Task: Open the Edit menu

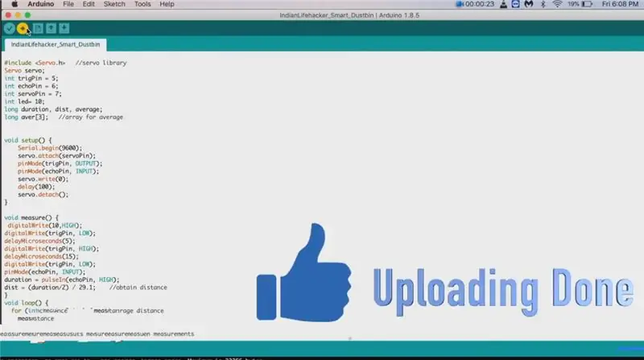Action: (89, 4)
